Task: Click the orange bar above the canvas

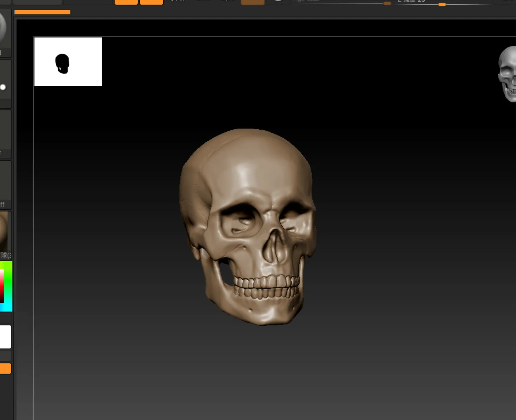Action: tap(42, 12)
